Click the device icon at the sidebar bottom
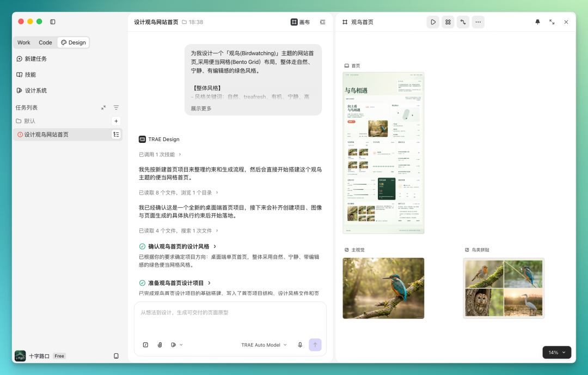 pos(117,356)
